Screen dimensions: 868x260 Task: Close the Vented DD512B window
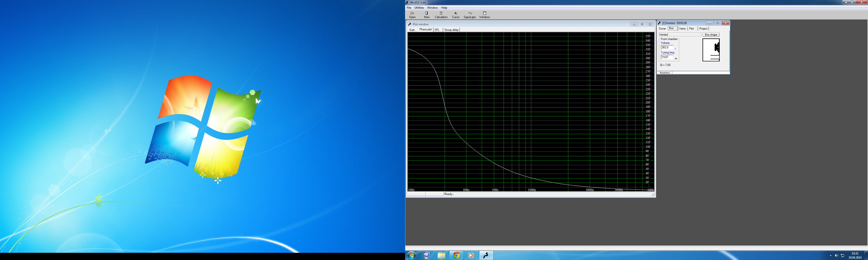click(726, 23)
